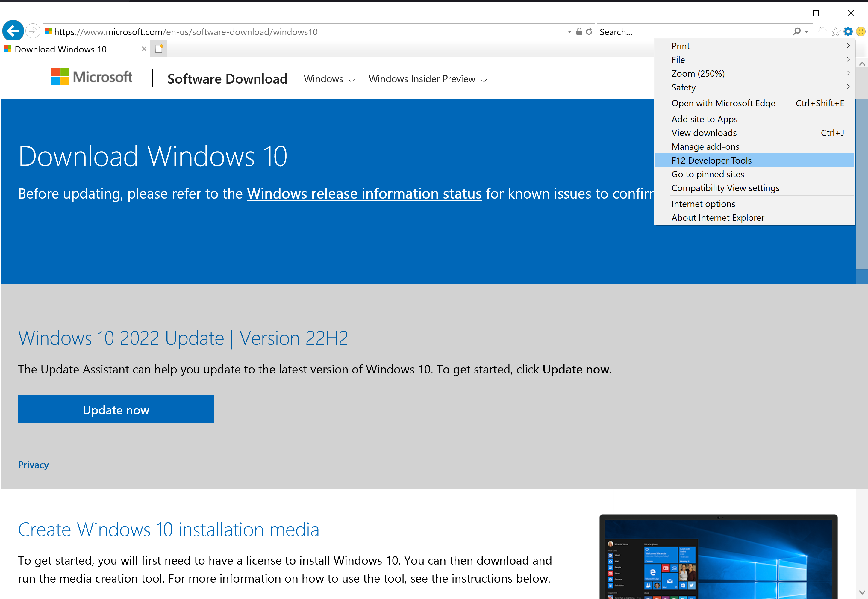Open the Software Download heading link

click(x=227, y=79)
